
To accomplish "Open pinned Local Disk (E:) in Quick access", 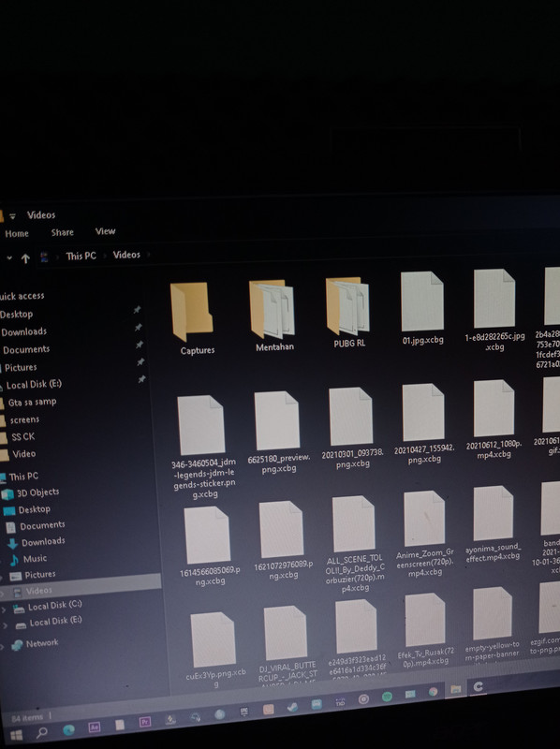I will point(34,385).
